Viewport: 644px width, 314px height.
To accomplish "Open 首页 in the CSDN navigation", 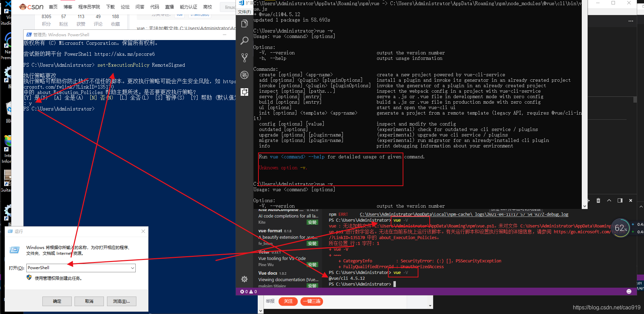I will 53,7.
